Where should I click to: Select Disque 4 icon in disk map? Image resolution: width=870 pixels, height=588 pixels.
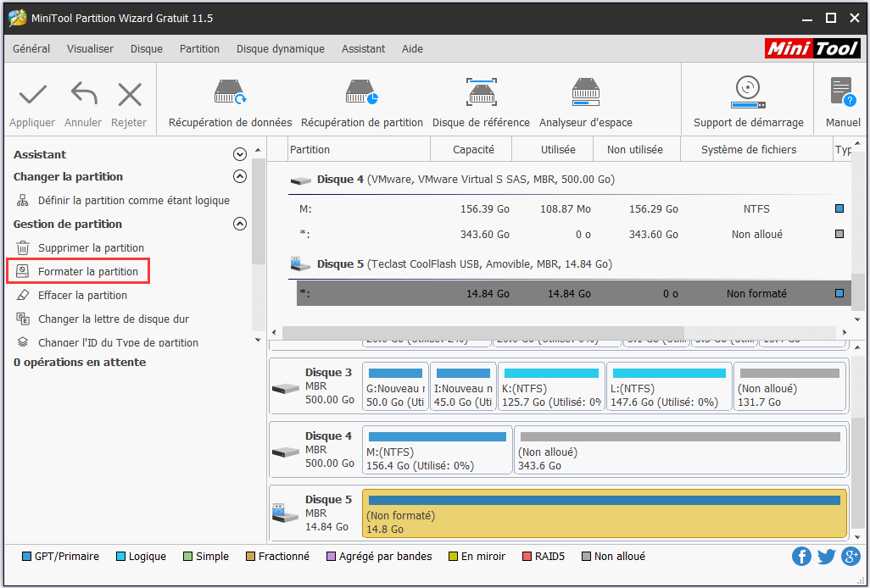[x=286, y=451]
